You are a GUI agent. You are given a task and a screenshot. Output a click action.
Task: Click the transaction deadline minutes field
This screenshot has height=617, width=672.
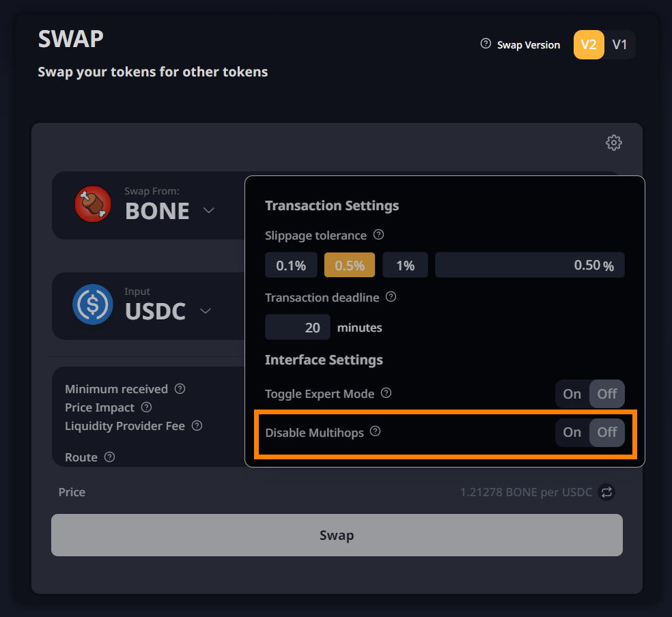[x=298, y=328]
